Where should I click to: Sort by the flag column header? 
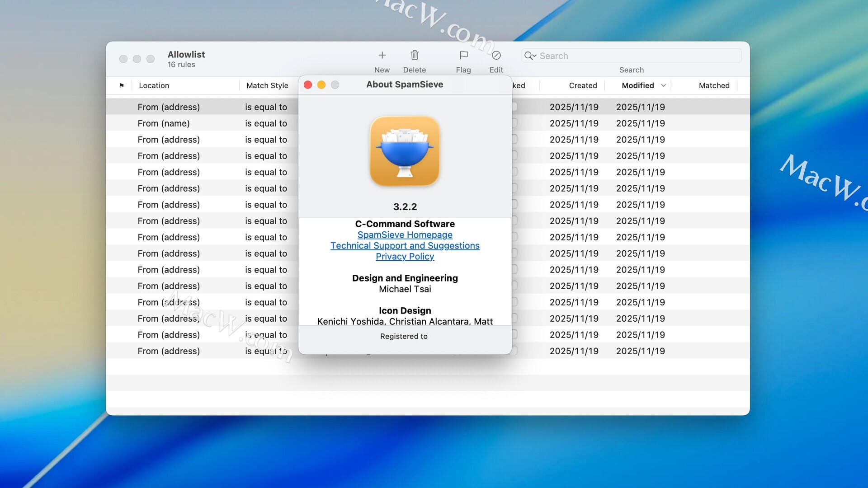tap(121, 85)
